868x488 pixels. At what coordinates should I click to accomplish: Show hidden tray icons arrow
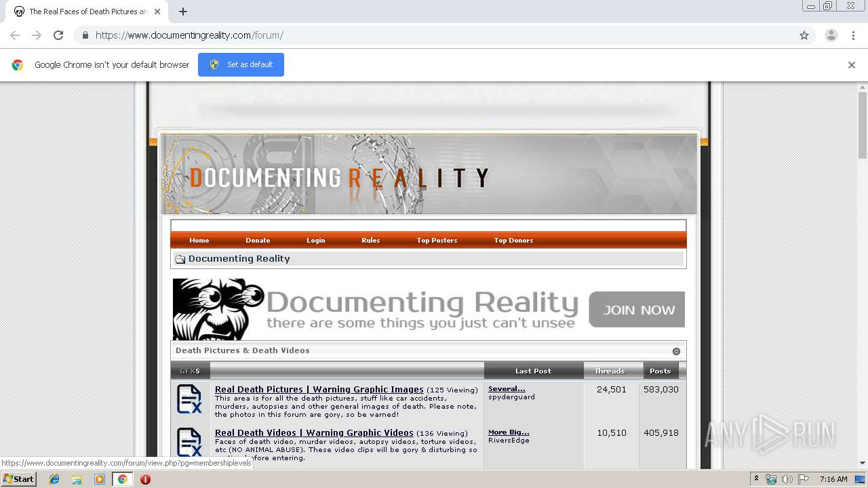757,479
